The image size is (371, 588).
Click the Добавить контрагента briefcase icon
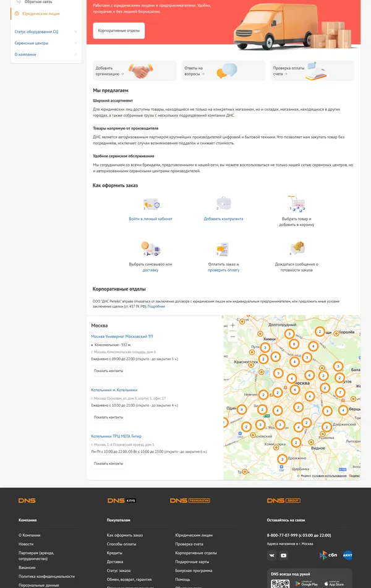pyautogui.click(x=224, y=204)
